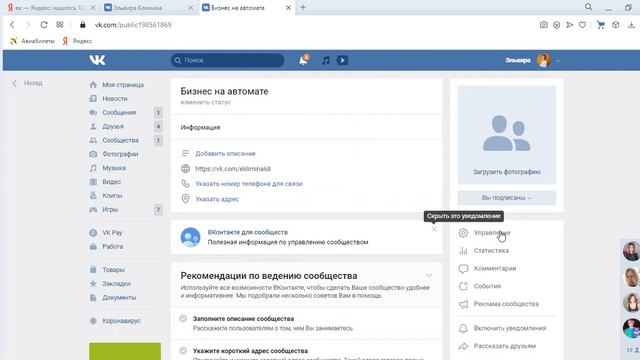Collapse the Рекомендации по ведению сообщества section
This screenshot has width=640, height=360.
(x=429, y=276)
